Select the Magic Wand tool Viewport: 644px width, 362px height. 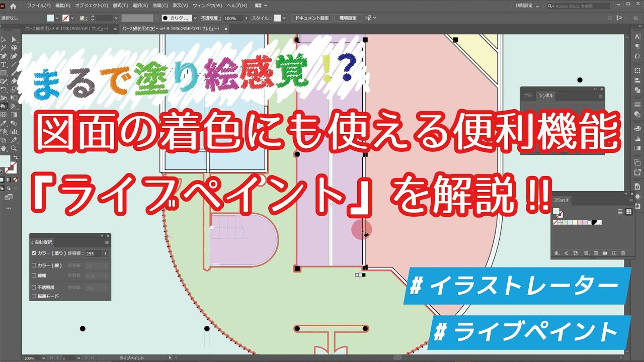pyautogui.click(x=4, y=47)
